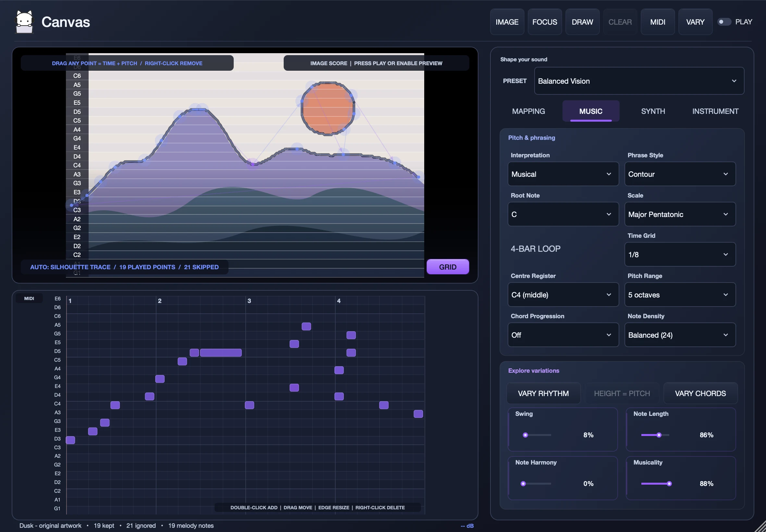Click the MIDI label in piano roll
Image resolution: width=766 pixels, height=532 pixels.
[29, 298]
